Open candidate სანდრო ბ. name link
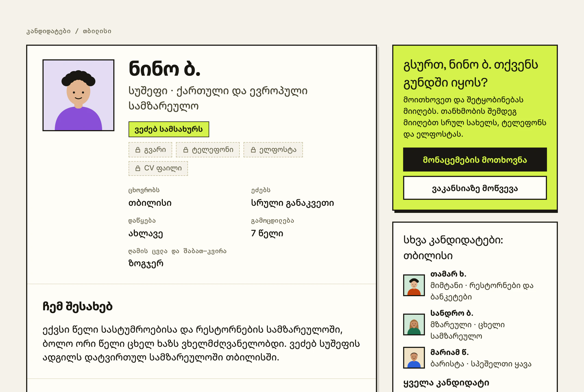This screenshot has width=584, height=392. point(452,313)
